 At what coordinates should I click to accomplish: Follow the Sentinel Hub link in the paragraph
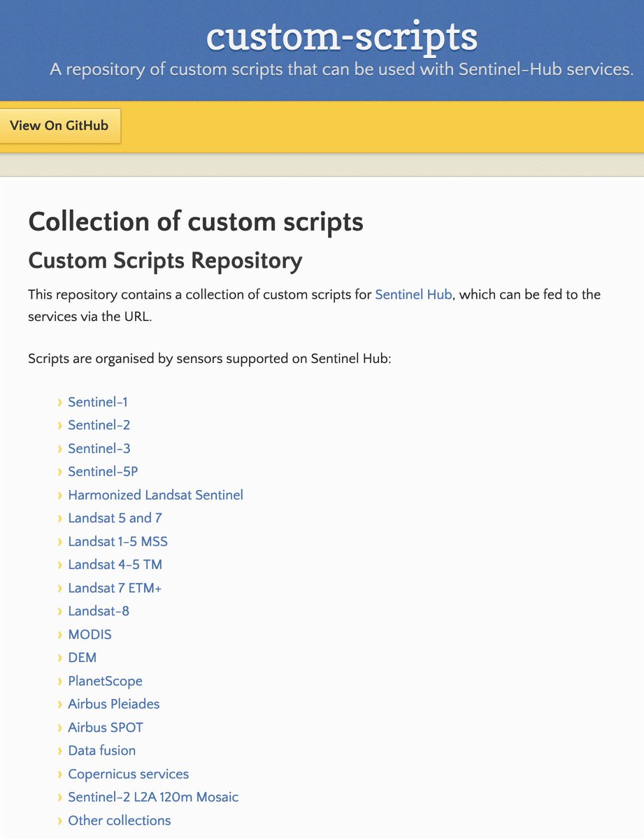tap(415, 294)
